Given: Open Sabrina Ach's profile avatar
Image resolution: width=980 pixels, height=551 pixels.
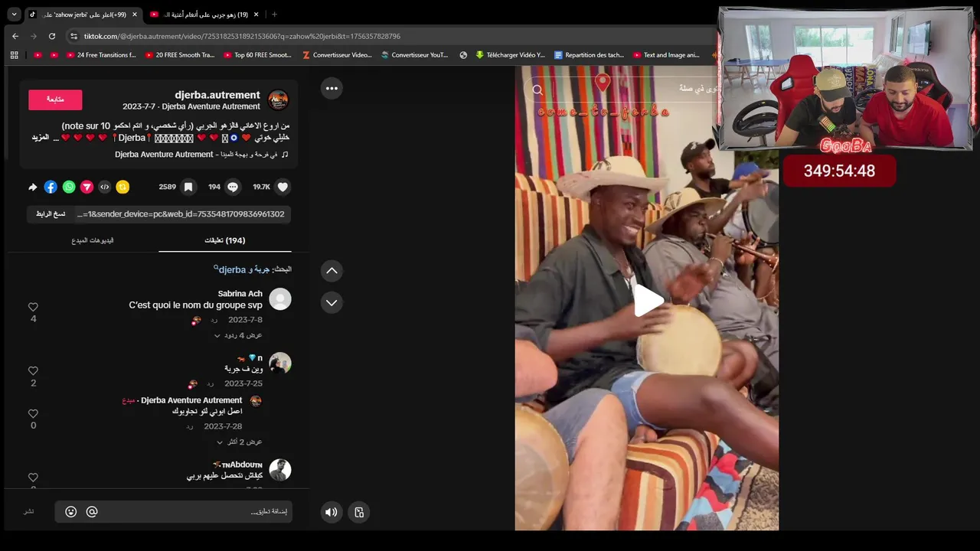Looking at the screenshot, I should (280, 299).
